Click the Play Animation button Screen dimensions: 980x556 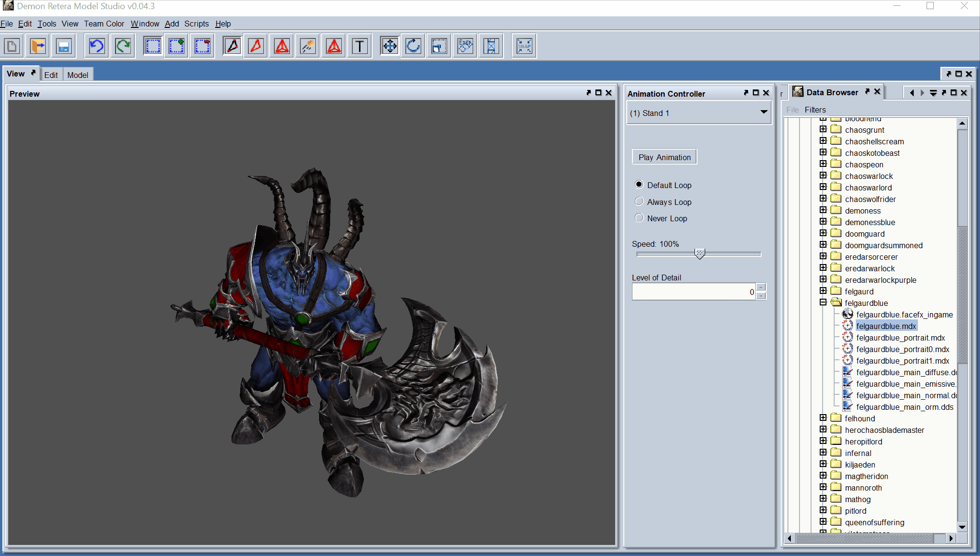click(664, 157)
